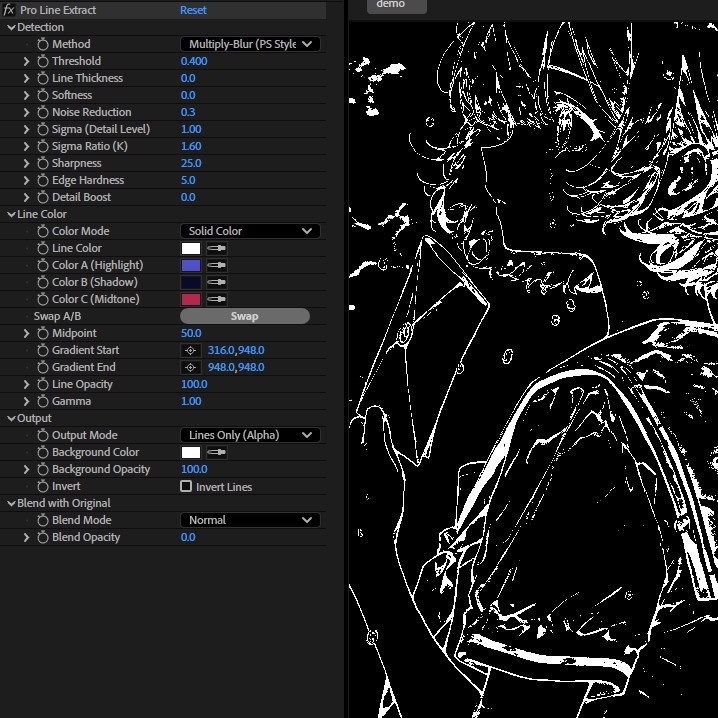Toggle the Background Color stopwatch keyframing
Screen dimensions: 718x718
(x=43, y=452)
